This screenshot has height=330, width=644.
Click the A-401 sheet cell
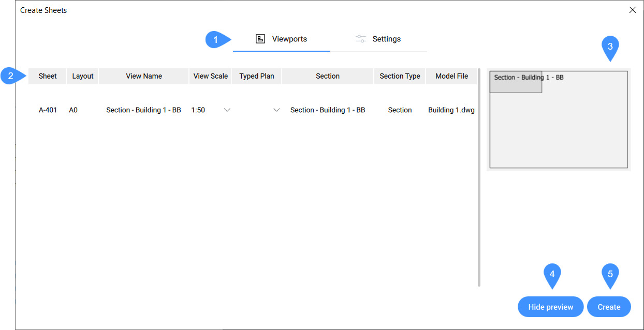coord(48,110)
